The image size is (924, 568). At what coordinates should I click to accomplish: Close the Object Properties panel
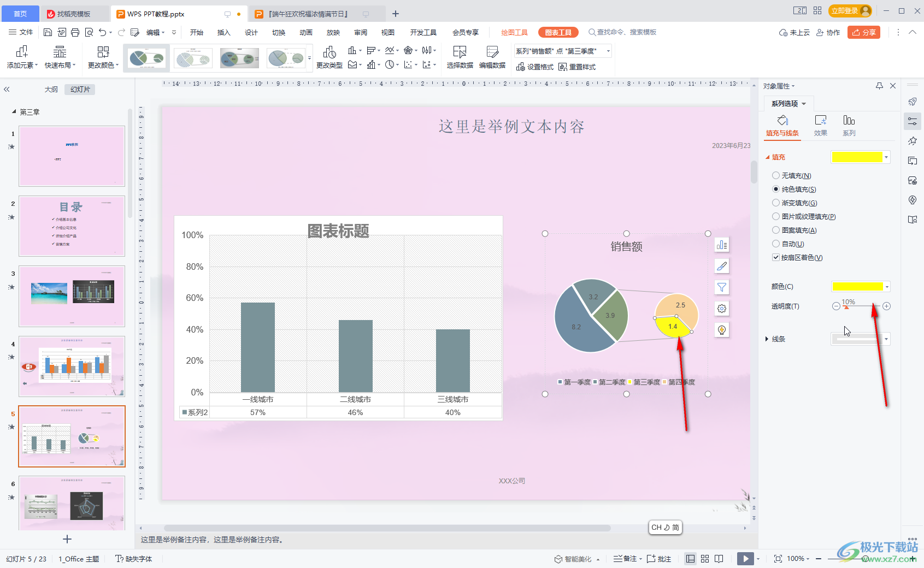(x=893, y=86)
